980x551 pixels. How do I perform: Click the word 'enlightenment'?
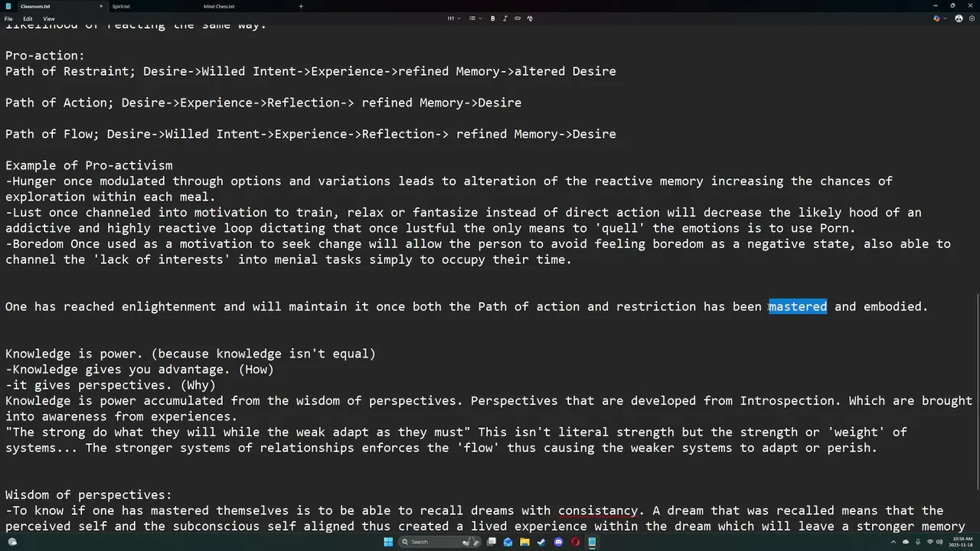coord(169,306)
